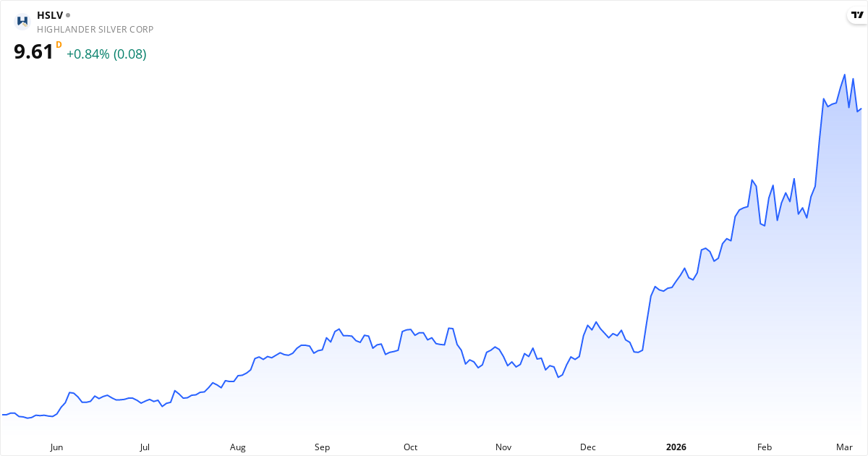Select the Dec marker on the time axis
The height and width of the screenshot is (456, 868).
(x=588, y=447)
